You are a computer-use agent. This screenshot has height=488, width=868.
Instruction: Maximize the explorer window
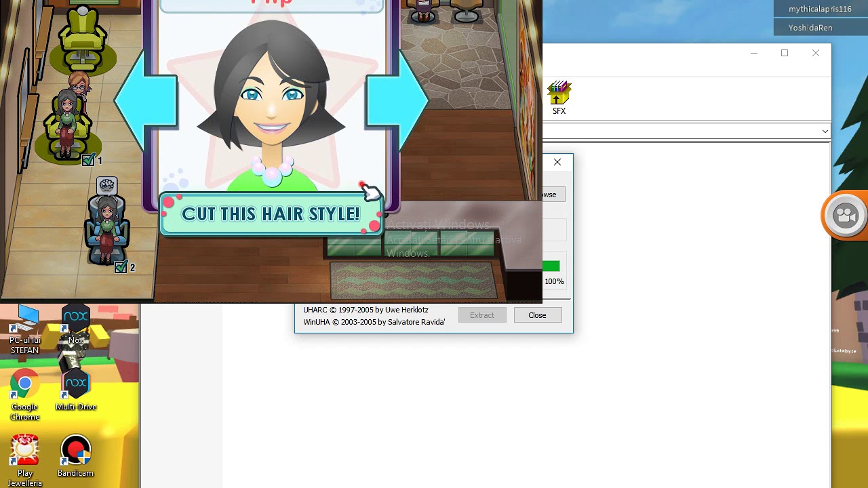coord(785,53)
